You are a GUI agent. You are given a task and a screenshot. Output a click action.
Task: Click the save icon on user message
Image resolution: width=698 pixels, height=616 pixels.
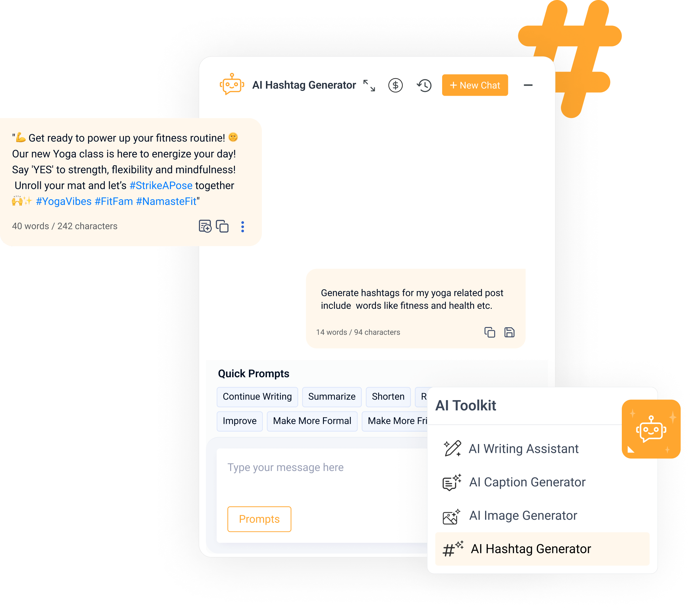coord(509,332)
